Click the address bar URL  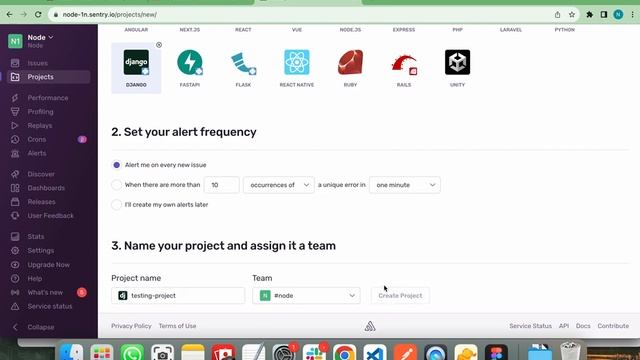[x=109, y=15]
